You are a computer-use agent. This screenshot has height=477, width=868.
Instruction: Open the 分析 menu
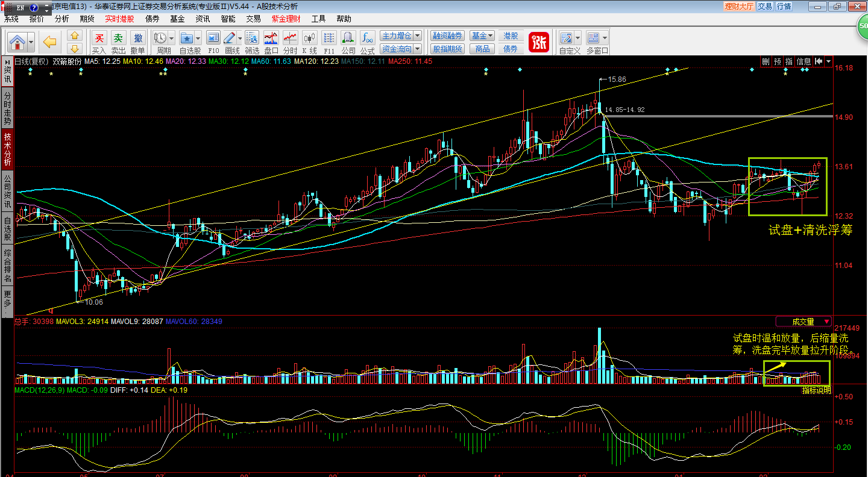61,19
